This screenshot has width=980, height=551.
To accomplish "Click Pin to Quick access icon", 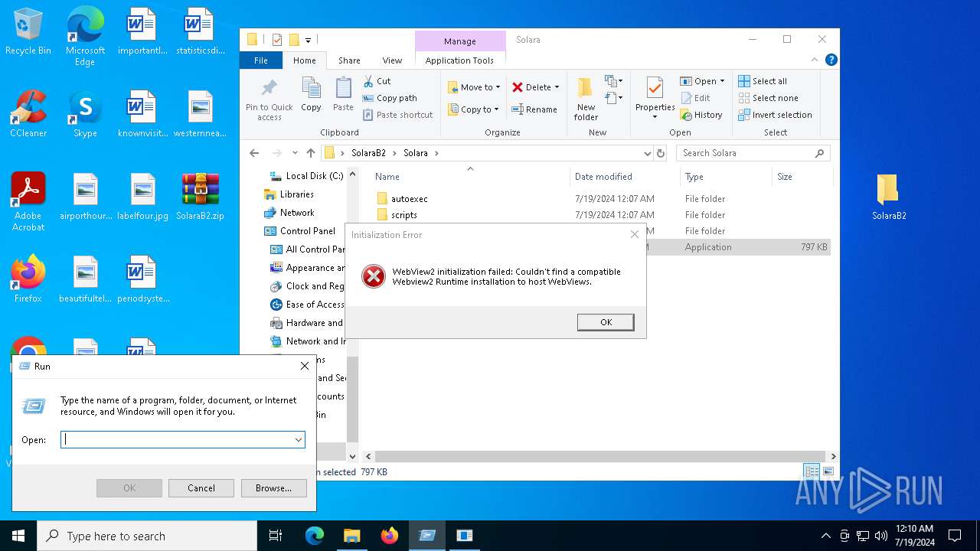I will (269, 99).
